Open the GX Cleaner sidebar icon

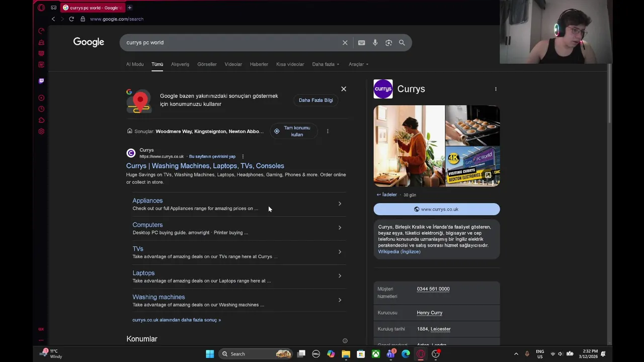pyautogui.click(x=41, y=42)
